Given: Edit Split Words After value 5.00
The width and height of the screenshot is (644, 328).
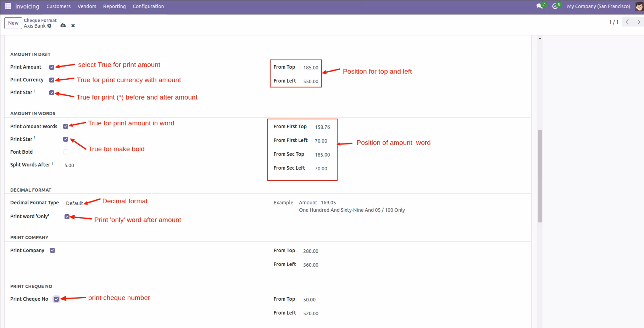Looking at the screenshot, I should pyautogui.click(x=70, y=165).
